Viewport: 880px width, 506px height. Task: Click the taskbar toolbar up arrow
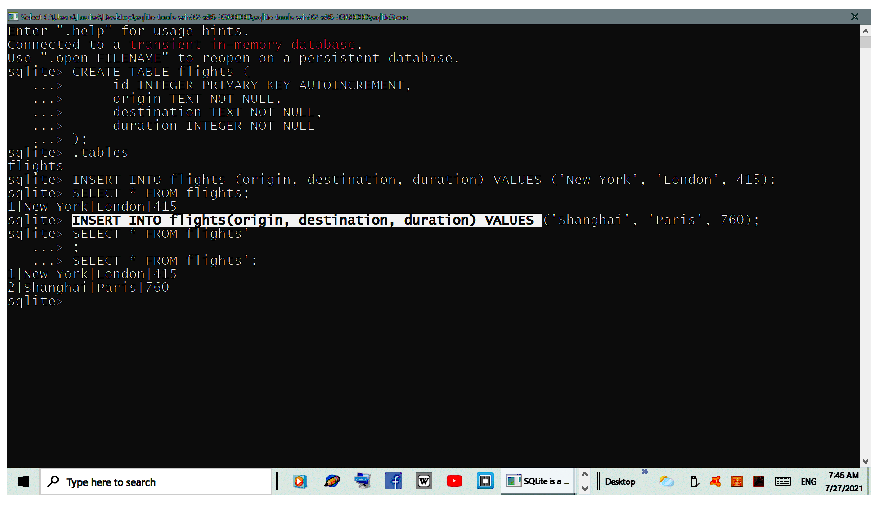[x=584, y=475]
